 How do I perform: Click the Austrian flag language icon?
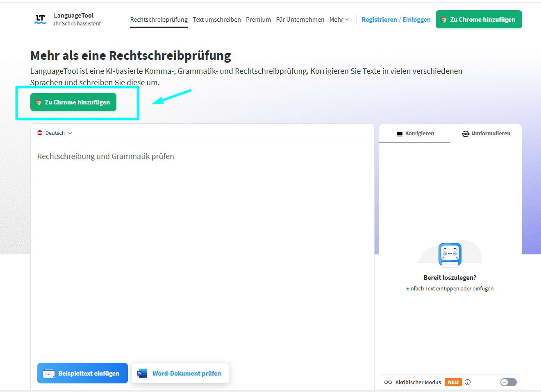point(40,133)
